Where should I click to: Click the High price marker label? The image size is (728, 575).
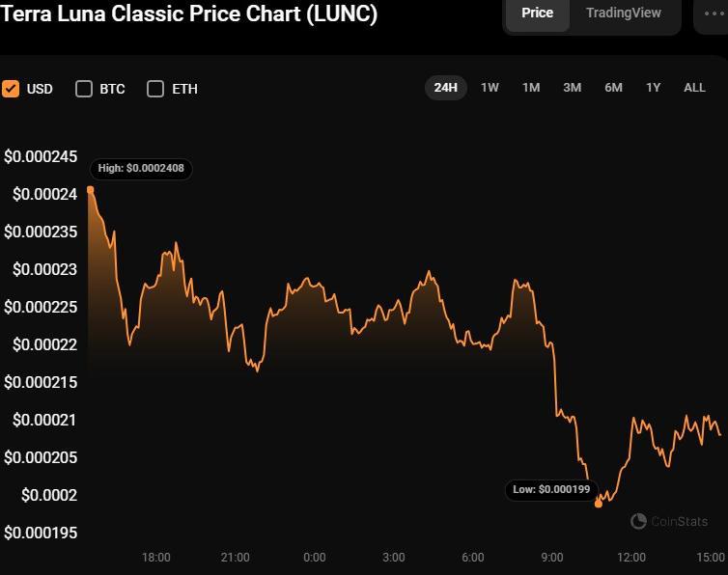pos(142,169)
